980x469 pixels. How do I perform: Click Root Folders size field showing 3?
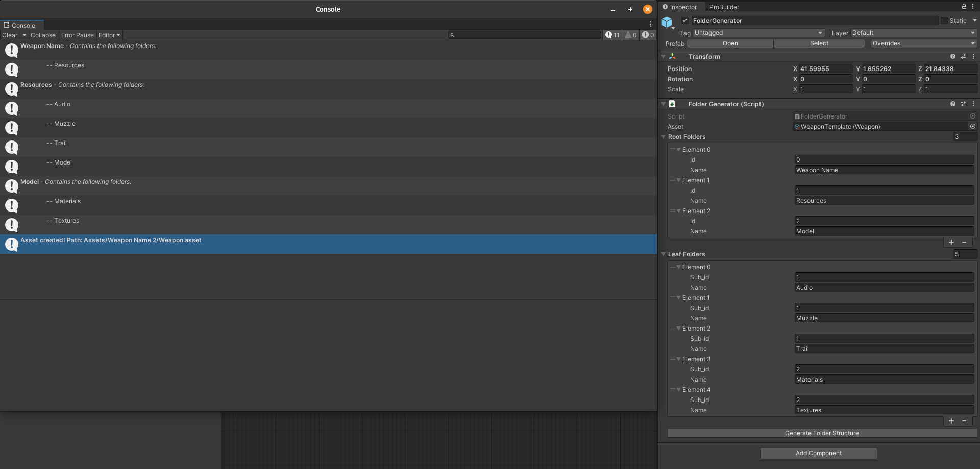click(965, 137)
